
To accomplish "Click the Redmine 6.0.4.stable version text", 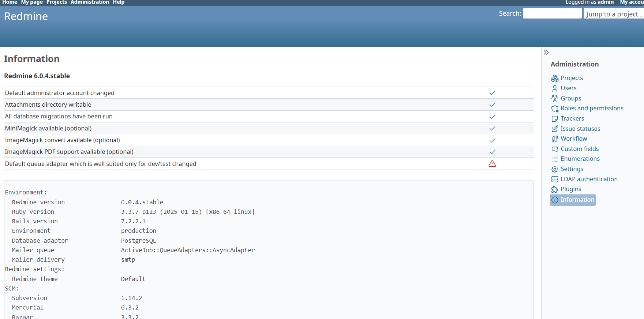I will point(37,76).
